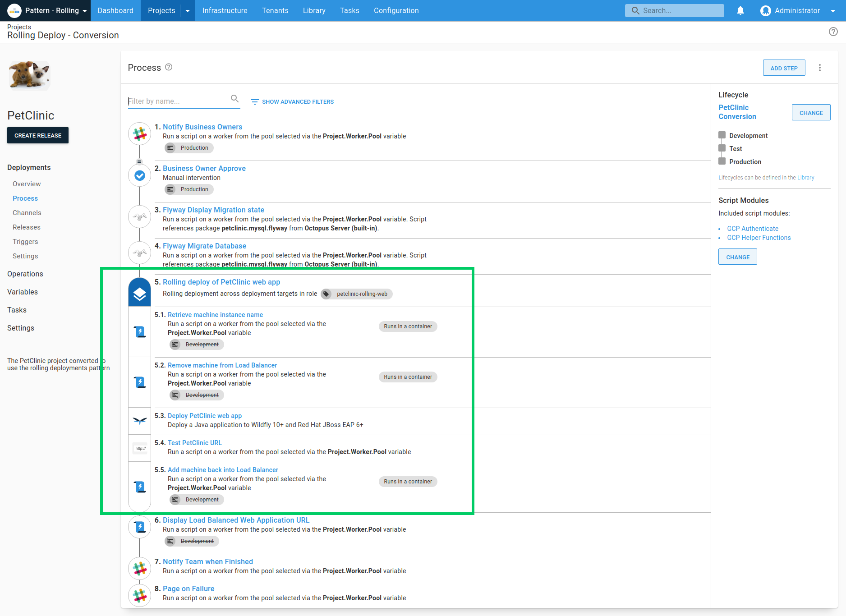Open the three-dot overflow menu near Add Step

(820, 68)
